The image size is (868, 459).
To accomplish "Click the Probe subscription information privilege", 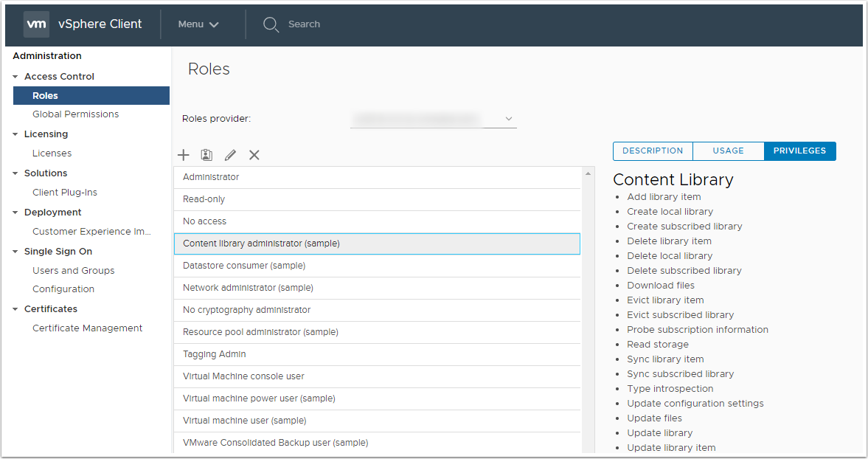I will (x=698, y=330).
